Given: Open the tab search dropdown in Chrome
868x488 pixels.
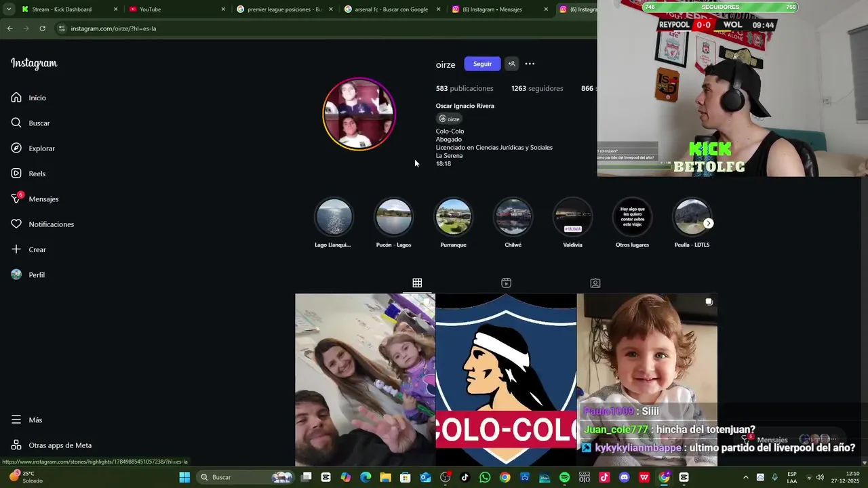Looking at the screenshot, I should point(8,9).
